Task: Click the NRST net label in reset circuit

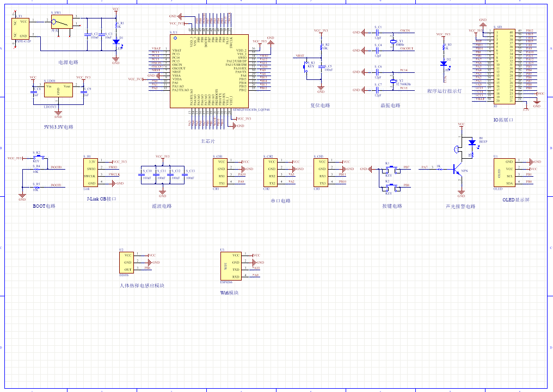Action: coord(300,55)
